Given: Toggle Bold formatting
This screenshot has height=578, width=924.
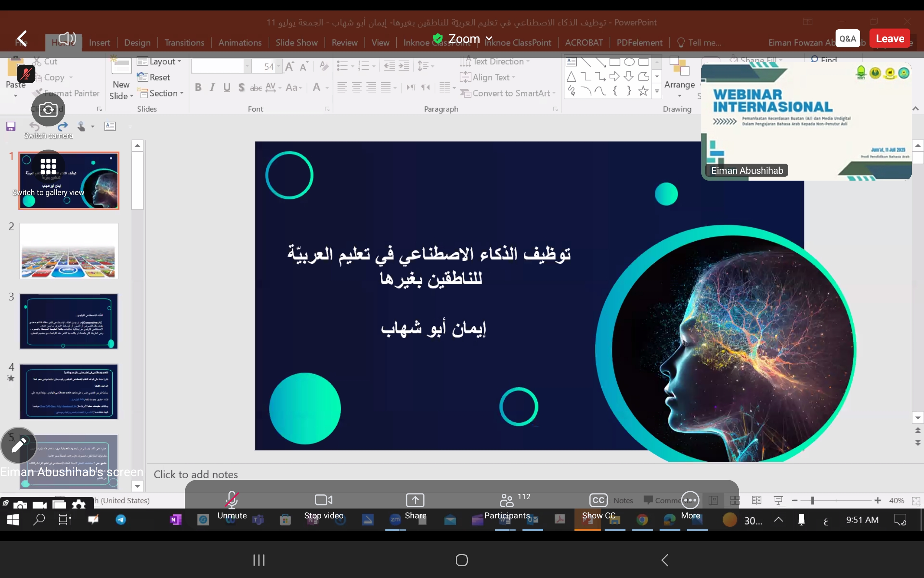Looking at the screenshot, I should [198, 87].
